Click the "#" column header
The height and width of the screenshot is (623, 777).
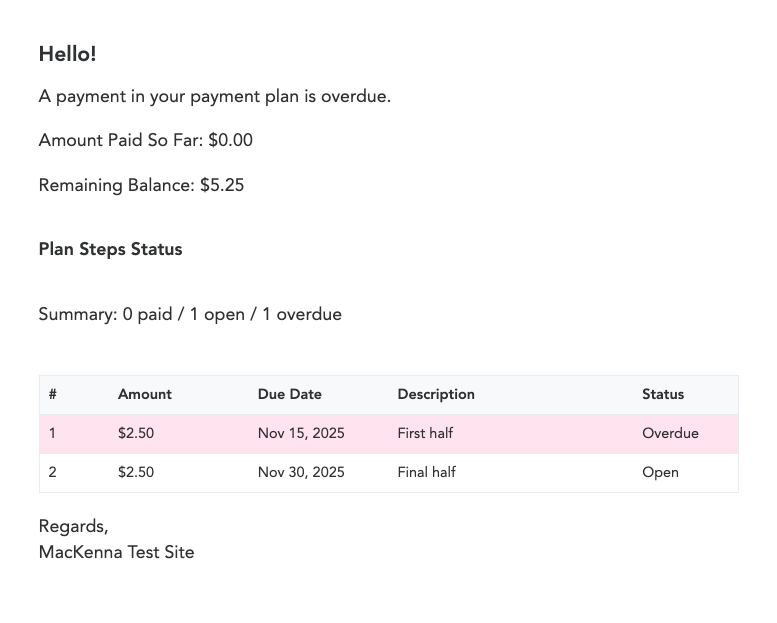point(53,395)
